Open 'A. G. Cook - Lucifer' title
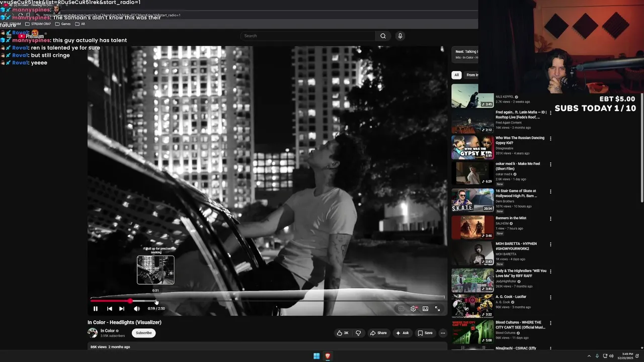Screen dimensions: 644x362 (511, 297)
